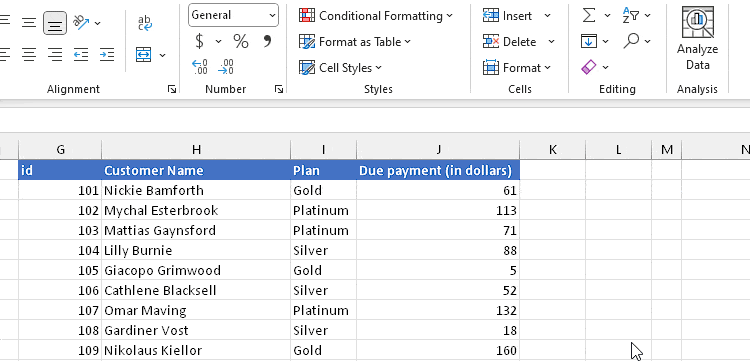
Task: Apply accounting dollar number format
Action: click(199, 42)
